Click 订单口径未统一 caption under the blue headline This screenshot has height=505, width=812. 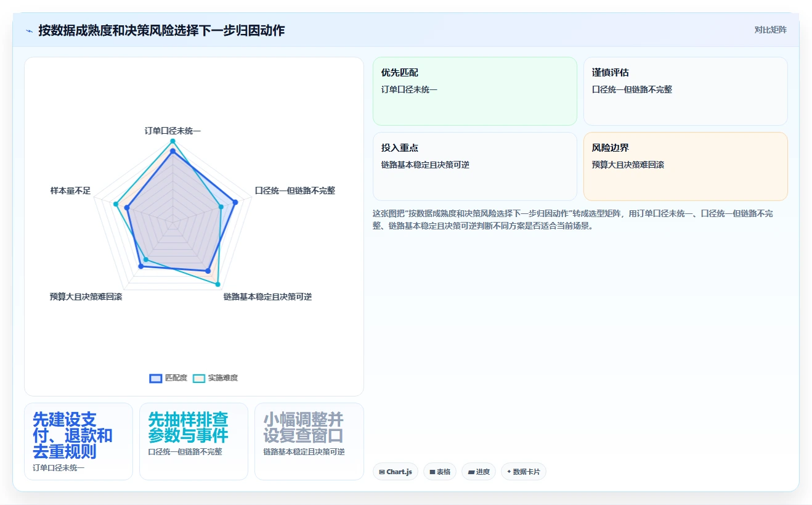click(x=59, y=467)
